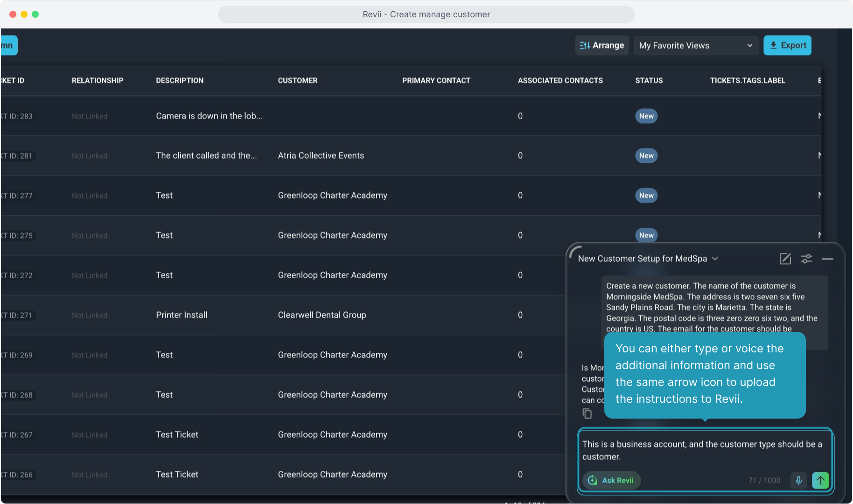Screen dimensions: 853x504
Task: Sort by the Status column header
Action: [x=649, y=80]
